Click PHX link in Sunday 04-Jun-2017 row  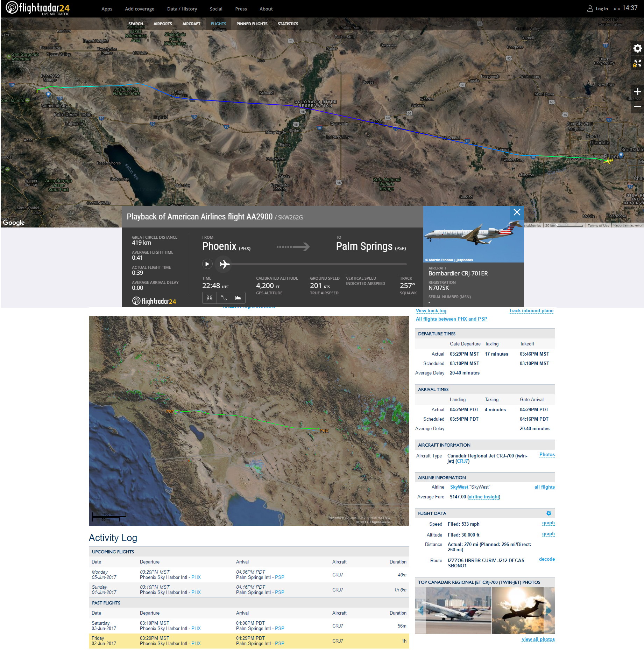pos(196,592)
